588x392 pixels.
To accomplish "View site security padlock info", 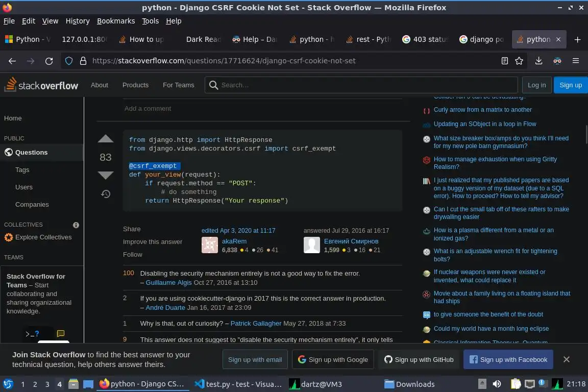I will 83,61.
